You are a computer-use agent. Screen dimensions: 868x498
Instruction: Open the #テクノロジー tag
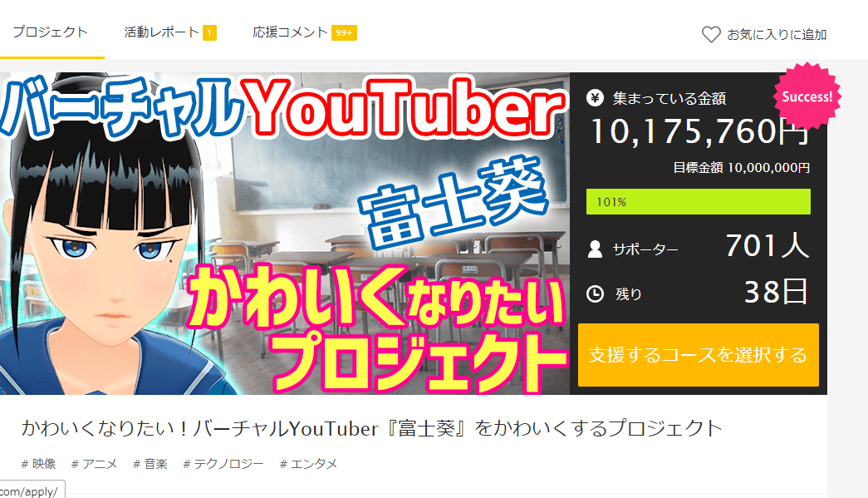coord(223,464)
